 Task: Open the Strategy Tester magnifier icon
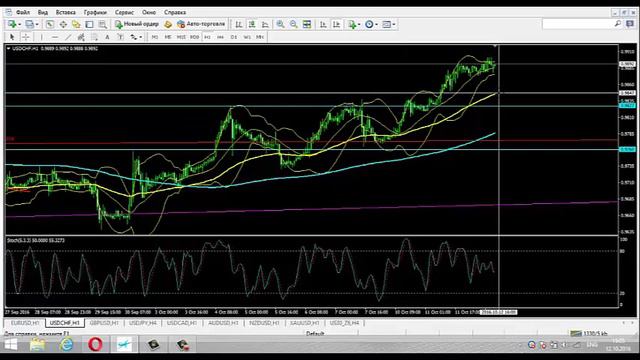pyautogui.click(x=102, y=24)
